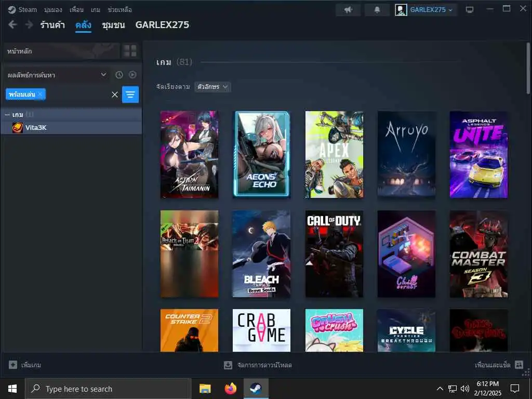Open Asphalt Legends Unite cover
This screenshot has height=399, width=532.
(478, 154)
